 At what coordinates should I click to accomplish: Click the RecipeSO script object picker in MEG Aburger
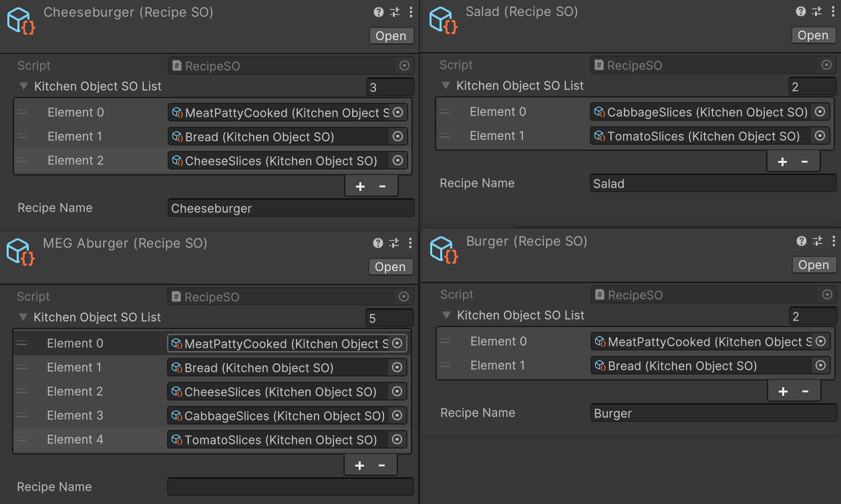[x=403, y=296]
